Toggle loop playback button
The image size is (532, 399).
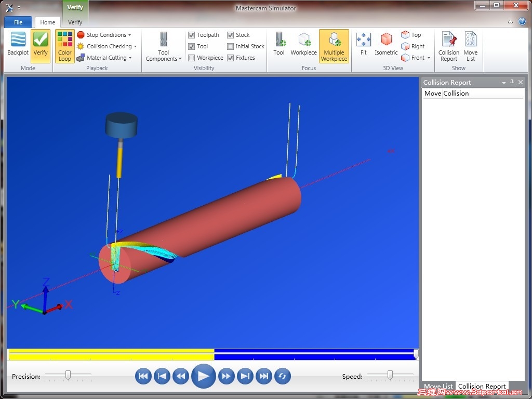pyautogui.click(x=283, y=376)
